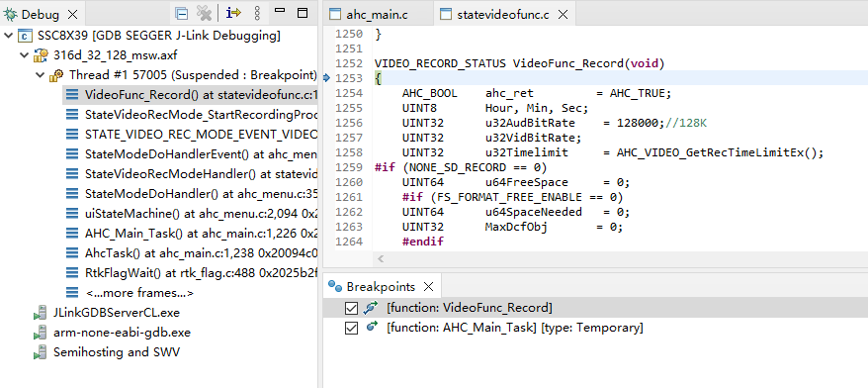
Task: Switch to the ahc_main.c editor tab
Action: pos(369,15)
